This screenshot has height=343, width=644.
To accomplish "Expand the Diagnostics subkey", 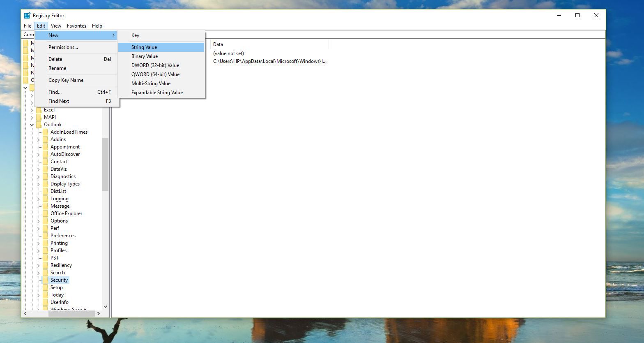I will coord(38,176).
